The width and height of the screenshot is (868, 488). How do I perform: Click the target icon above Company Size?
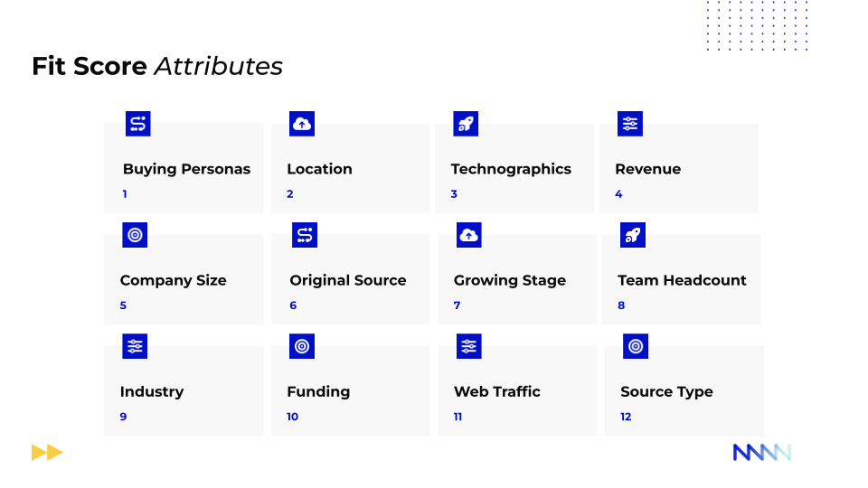135,235
